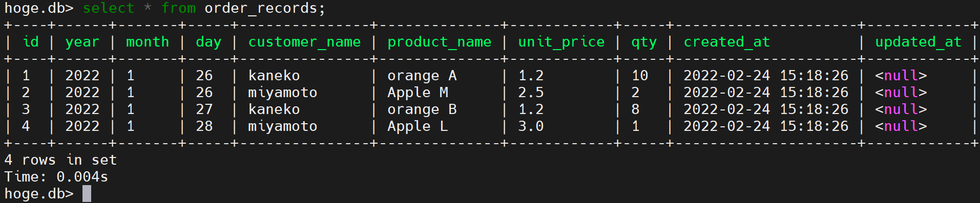The height and width of the screenshot is (203, 980).
Task: Click the 'Time: 0.004s' output line
Action: (x=56, y=177)
